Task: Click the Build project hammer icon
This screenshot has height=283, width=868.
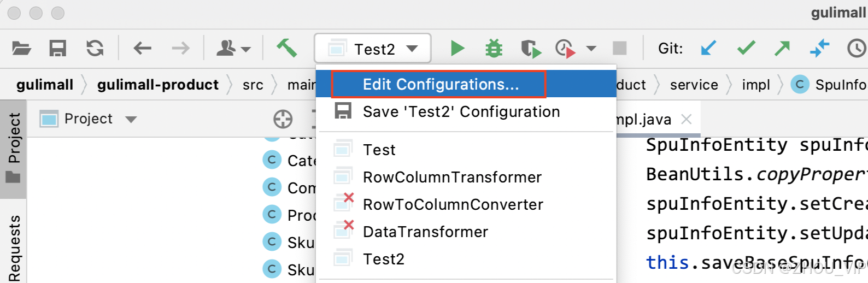Action: pos(286,49)
